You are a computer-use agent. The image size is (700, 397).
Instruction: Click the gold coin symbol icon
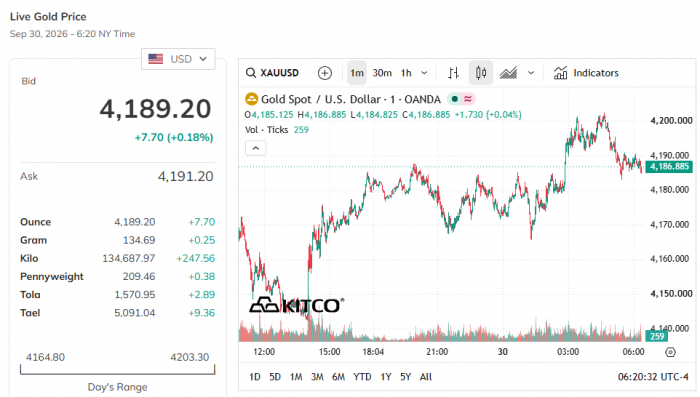tap(251, 99)
